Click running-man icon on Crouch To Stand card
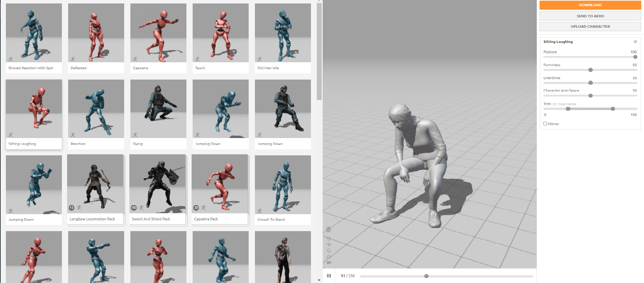Viewport: 644px width, 283px height. point(259,211)
